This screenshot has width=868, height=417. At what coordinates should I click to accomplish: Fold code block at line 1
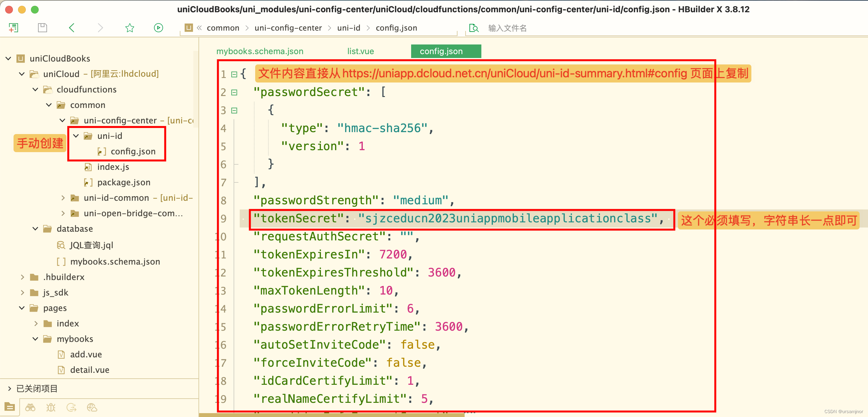tap(234, 74)
